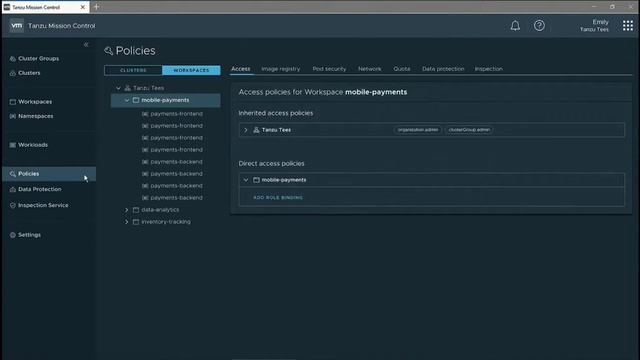640x360 pixels.
Task: Collapse direct mobile-payments access policy
Action: pyautogui.click(x=246, y=180)
